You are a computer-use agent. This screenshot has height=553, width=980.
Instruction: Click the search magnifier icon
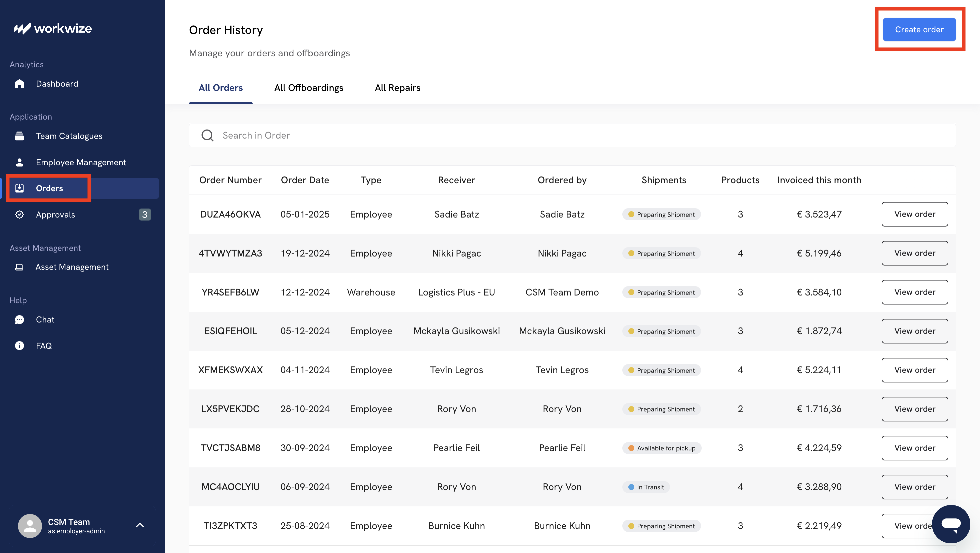coord(207,135)
